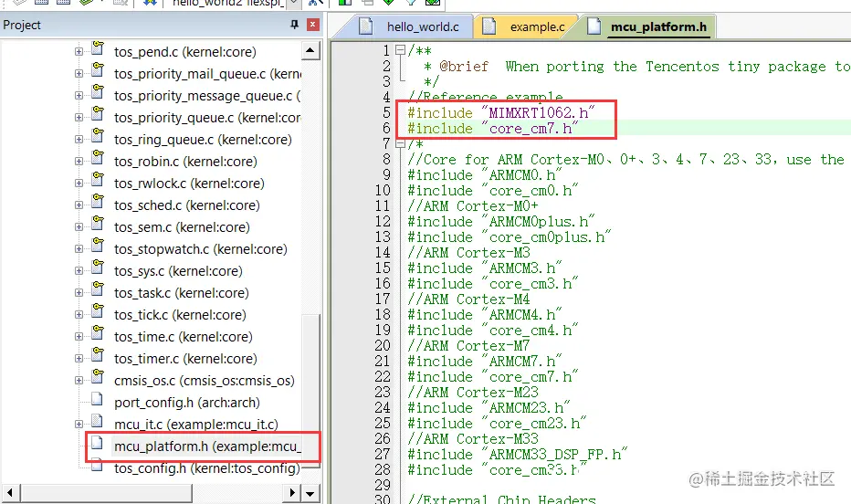This screenshot has height=504, width=851.
Task: Click project tree scroll down arrow
Action: 310,493
